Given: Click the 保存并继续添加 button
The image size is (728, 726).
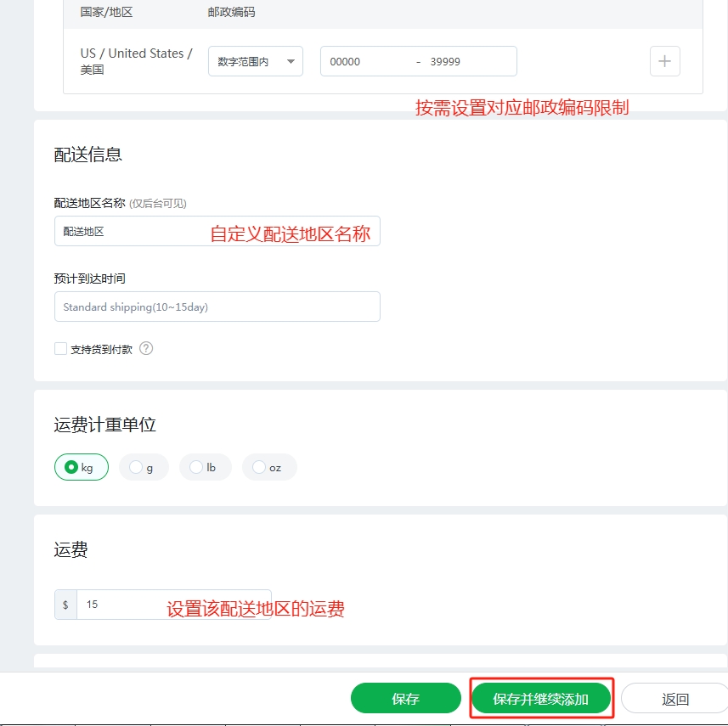Looking at the screenshot, I should (x=541, y=699).
